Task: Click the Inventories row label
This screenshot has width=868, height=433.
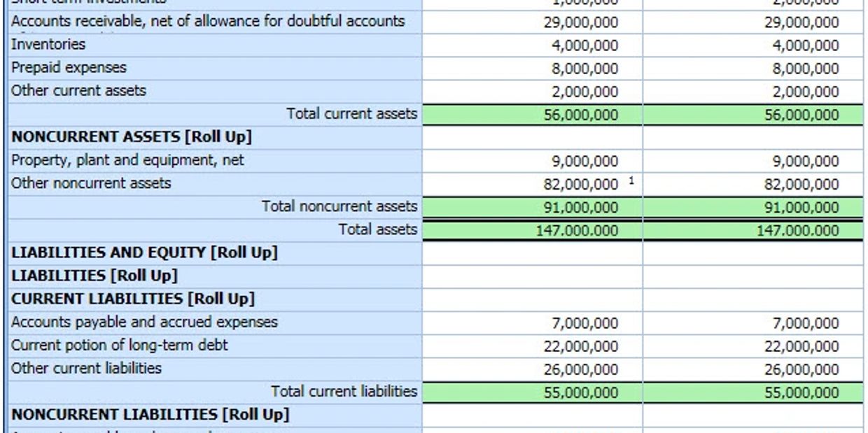Action: point(48,44)
